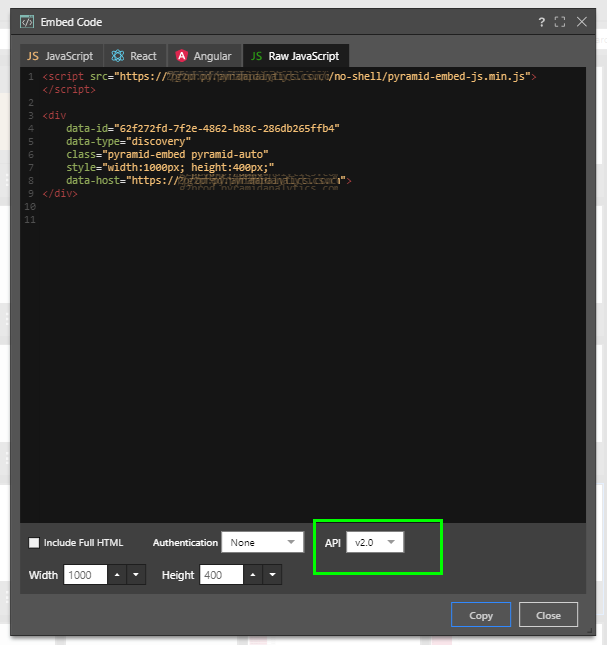607x645 pixels.
Task: Increase Width with the up arrow
Action: 117,575
